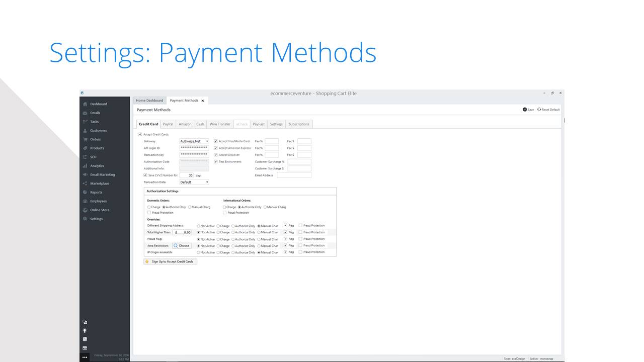Image resolution: width=644 pixels, height=362 pixels.
Task: Open the Tasks checklist icon
Action: pyautogui.click(x=85, y=122)
